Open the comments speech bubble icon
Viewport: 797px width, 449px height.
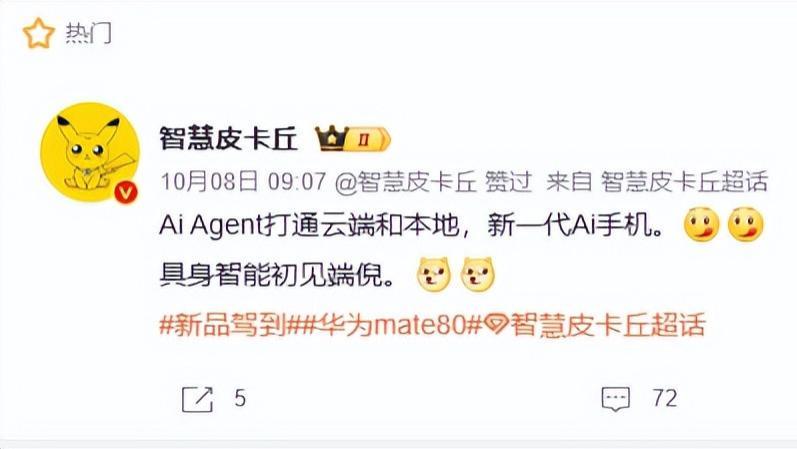click(616, 399)
